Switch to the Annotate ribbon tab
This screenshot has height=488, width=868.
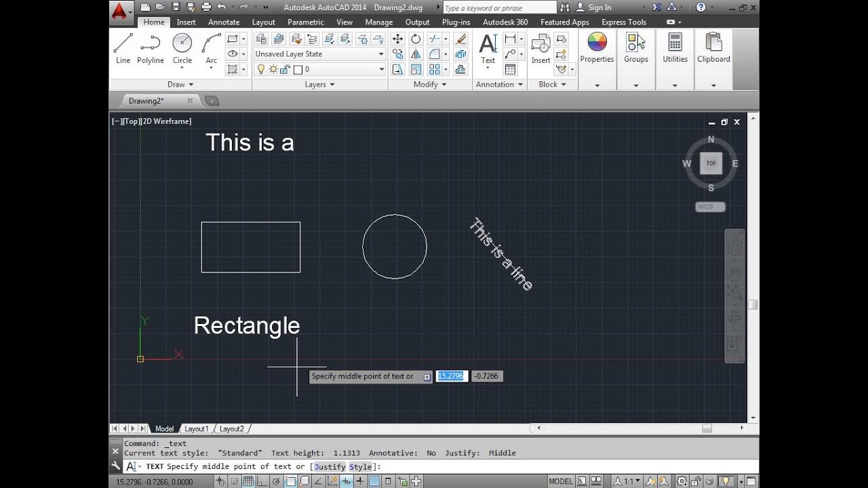[x=224, y=22]
